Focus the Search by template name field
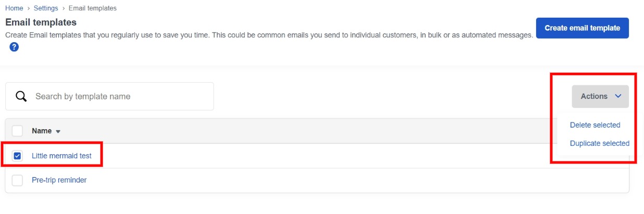Screen dimensions: 644x214 click(109, 96)
